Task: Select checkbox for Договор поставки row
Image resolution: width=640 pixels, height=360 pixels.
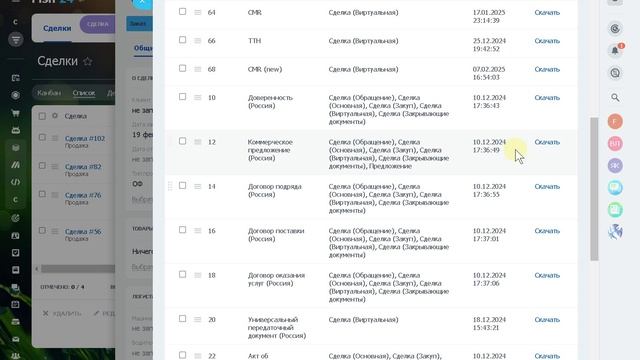Action: [182, 230]
